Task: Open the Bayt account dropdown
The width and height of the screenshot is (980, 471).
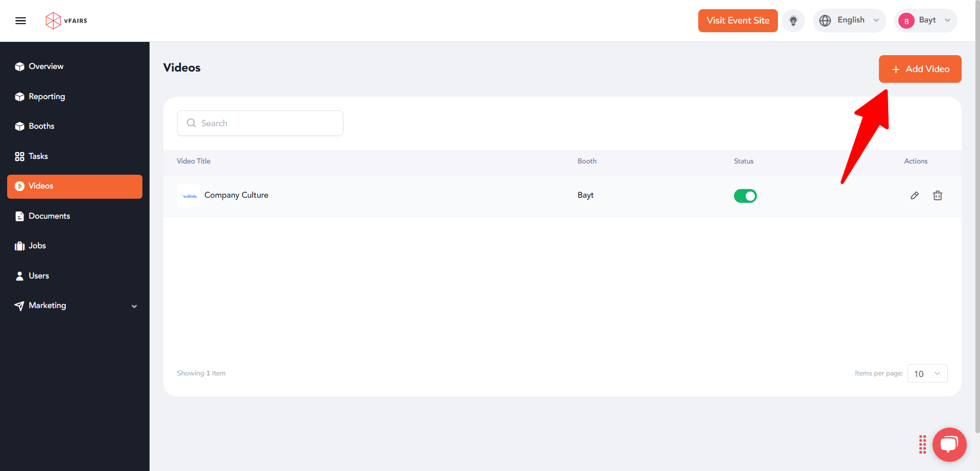Action: tap(925, 21)
